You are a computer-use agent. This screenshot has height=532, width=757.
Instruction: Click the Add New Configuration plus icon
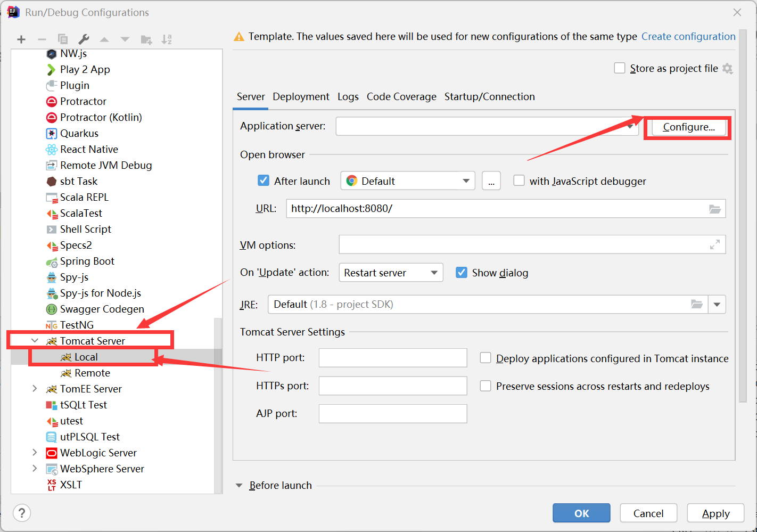pyautogui.click(x=21, y=39)
